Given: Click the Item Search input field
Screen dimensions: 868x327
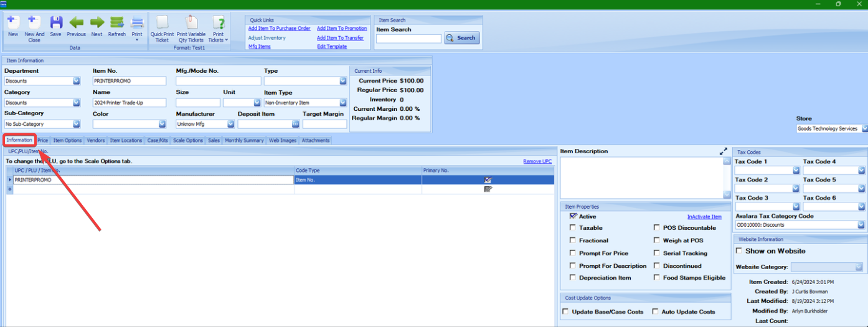Looking at the screenshot, I should (408, 39).
